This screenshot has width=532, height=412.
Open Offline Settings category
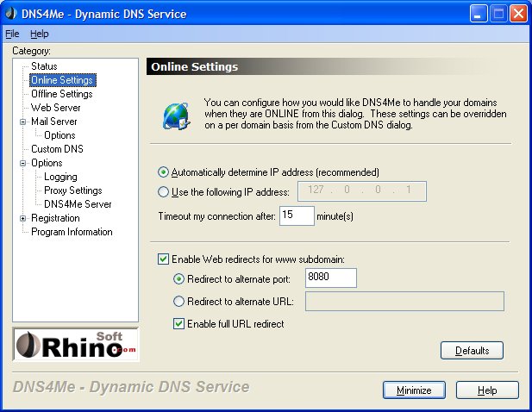click(x=62, y=94)
